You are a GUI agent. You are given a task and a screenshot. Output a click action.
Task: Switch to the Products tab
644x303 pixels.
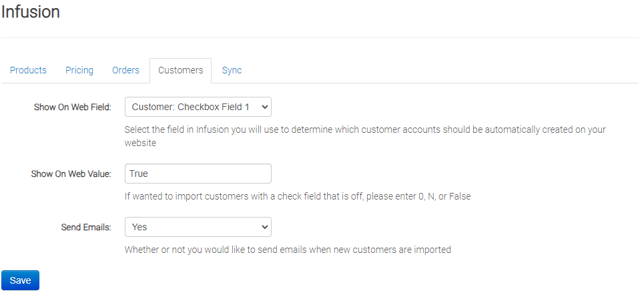coord(28,70)
